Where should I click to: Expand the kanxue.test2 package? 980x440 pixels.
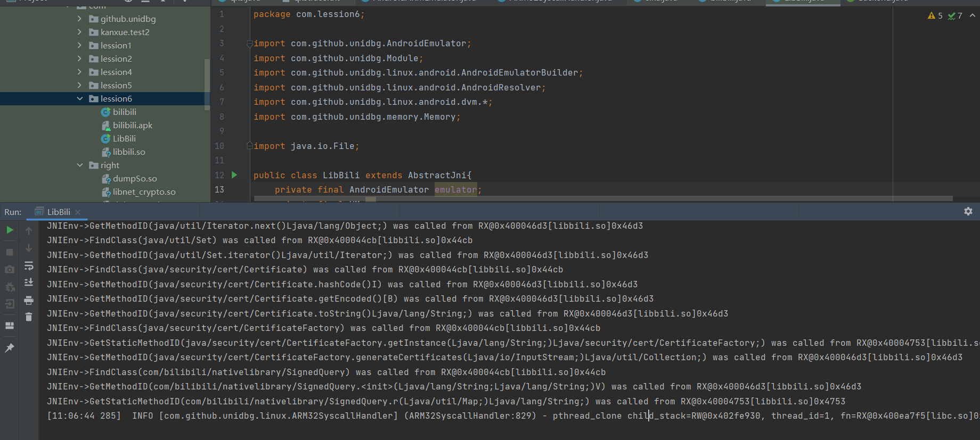79,32
